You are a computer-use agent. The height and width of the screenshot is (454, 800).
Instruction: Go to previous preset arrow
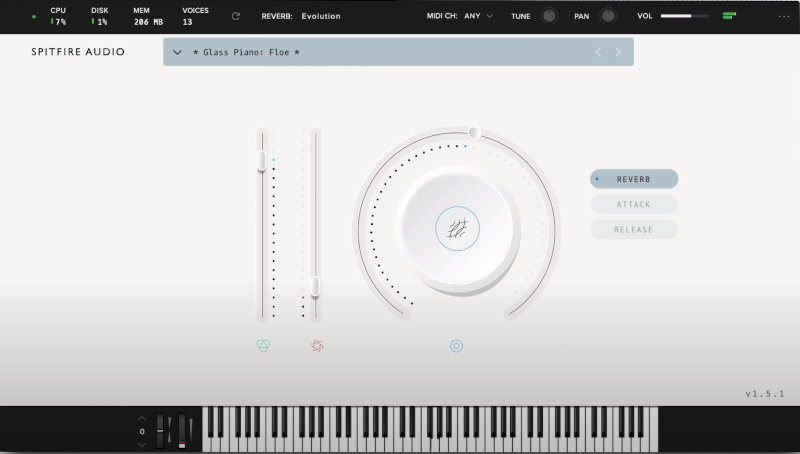tap(598, 52)
